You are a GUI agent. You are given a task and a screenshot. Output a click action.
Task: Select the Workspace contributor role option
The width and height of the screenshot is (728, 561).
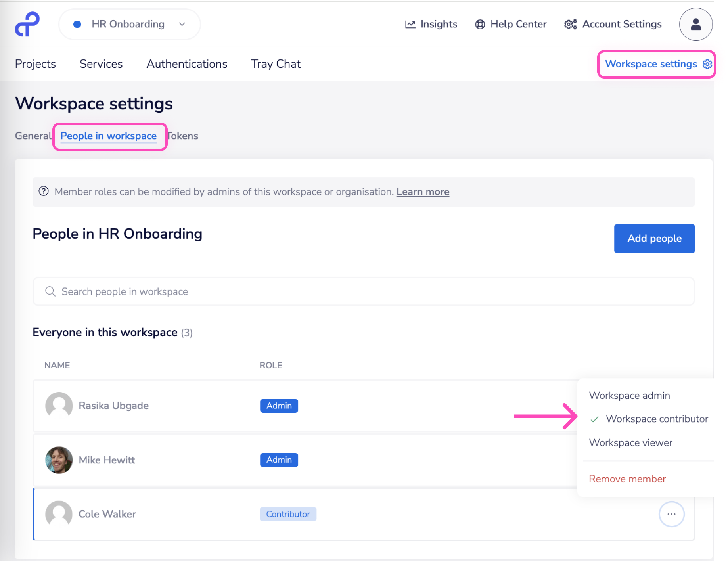click(657, 419)
